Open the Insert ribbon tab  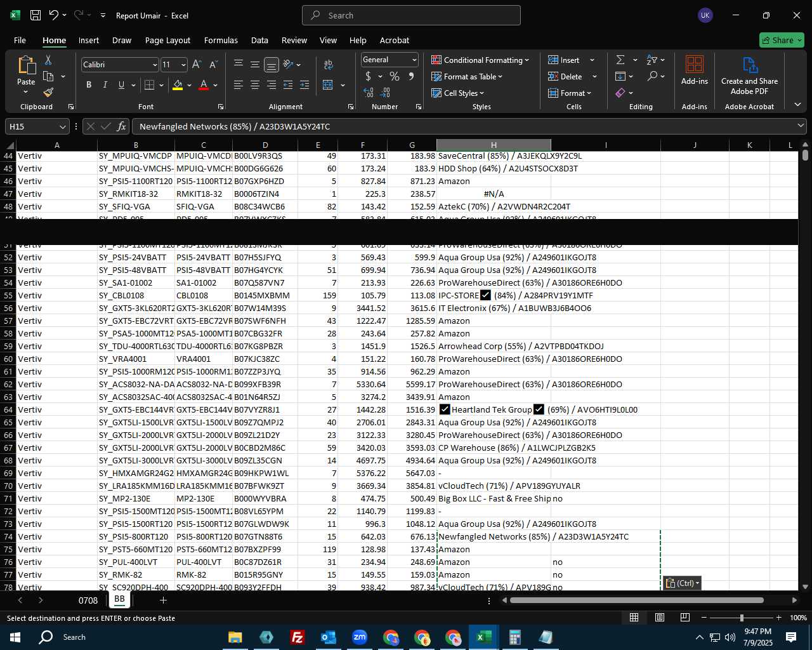pyautogui.click(x=89, y=40)
